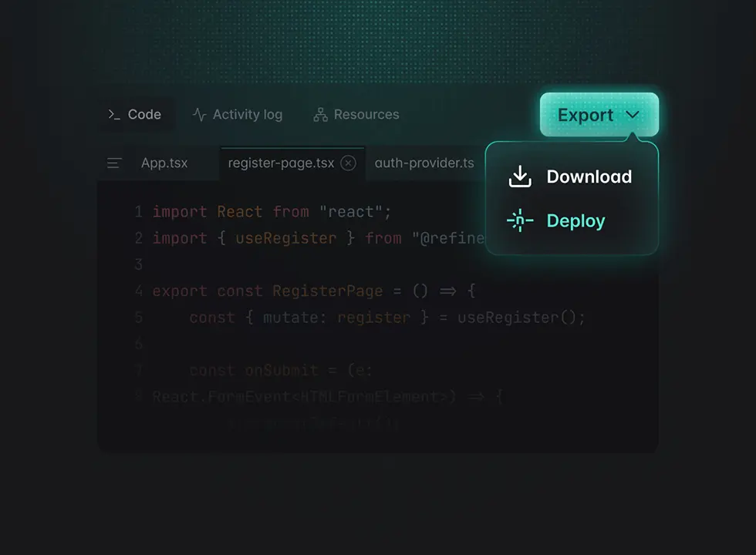756x555 pixels.
Task: Click the close circle icon on register-page.tsx
Action: pos(349,163)
